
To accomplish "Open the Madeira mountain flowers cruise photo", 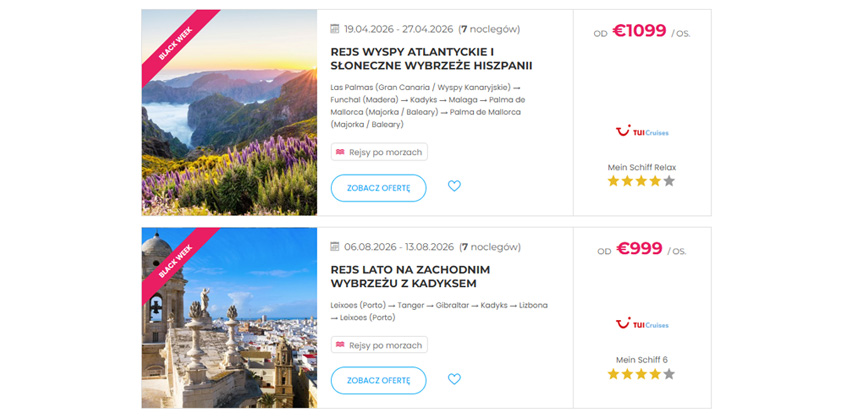I will click(x=229, y=112).
